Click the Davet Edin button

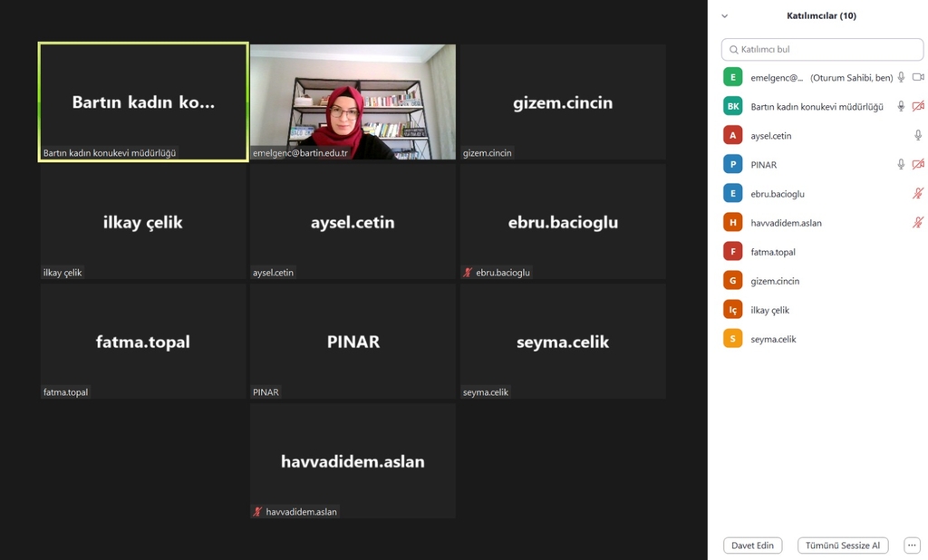(x=752, y=546)
